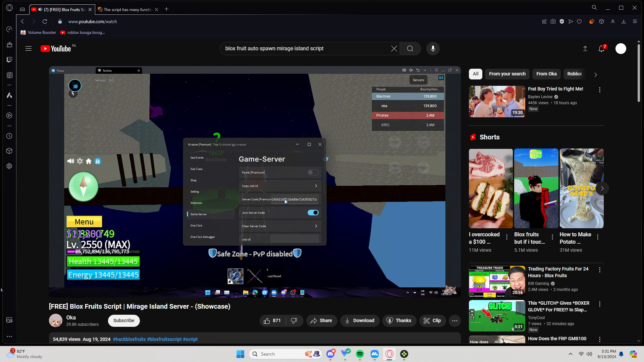This screenshot has width=644, height=362.
Task: Subscribe to the Oka channel
Action: point(124,321)
